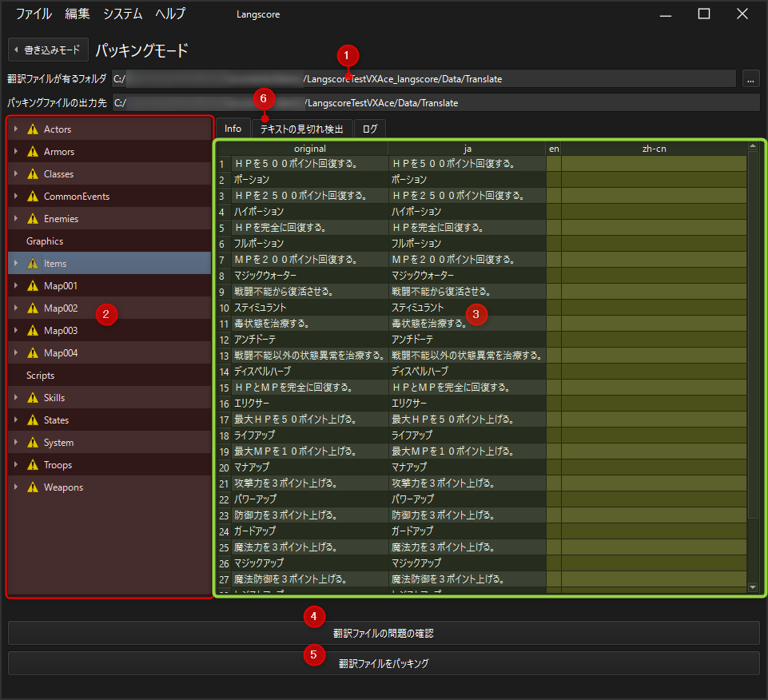This screenshot has width=768, height=700.
Task: Switch to the ログ tab
Action: 370,129
